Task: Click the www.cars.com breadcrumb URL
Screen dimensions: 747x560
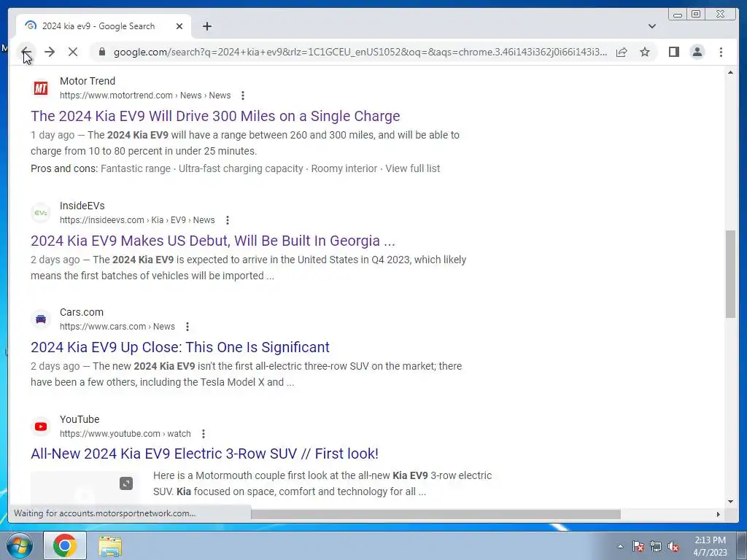Action: (117, 327)
